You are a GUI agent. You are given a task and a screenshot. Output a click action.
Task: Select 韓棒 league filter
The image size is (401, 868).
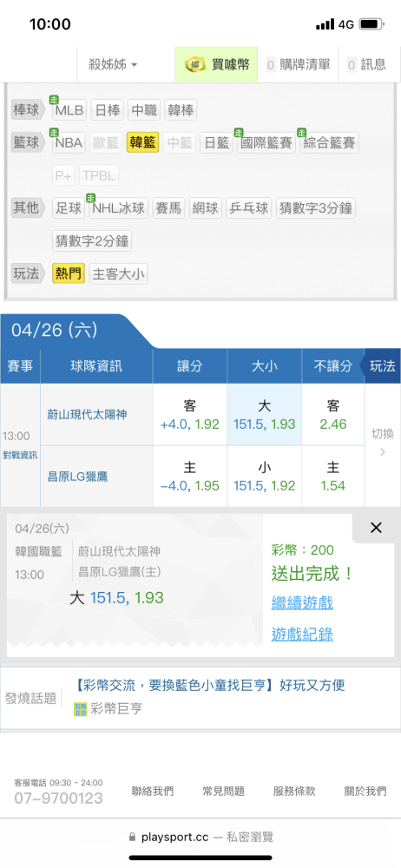click(181, 111)
